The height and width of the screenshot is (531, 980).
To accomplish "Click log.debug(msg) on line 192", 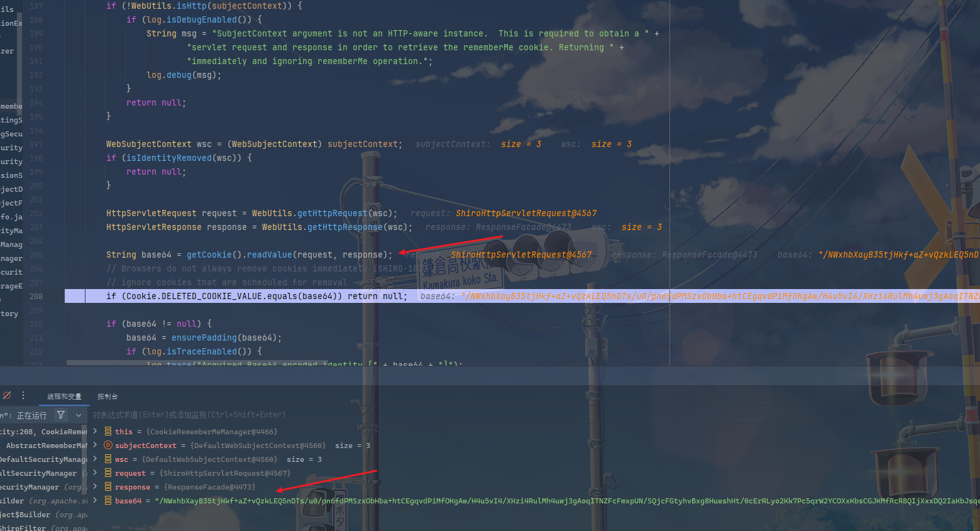I will [184, 75].
